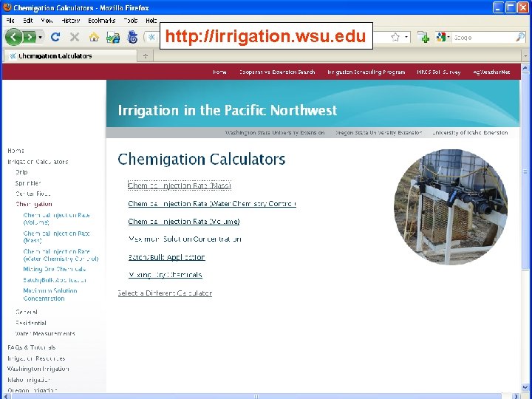Select Water Measurements in sidebar
This screenshot has width=532, height=399.
(45, 334)
